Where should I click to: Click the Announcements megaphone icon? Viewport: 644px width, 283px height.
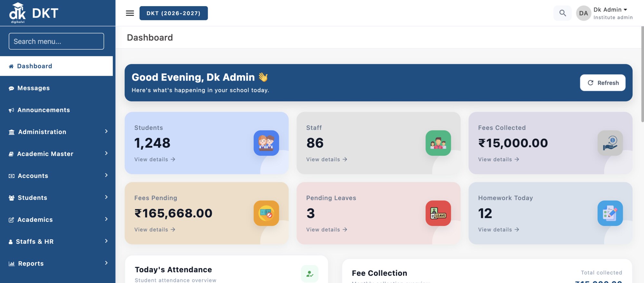11,110
